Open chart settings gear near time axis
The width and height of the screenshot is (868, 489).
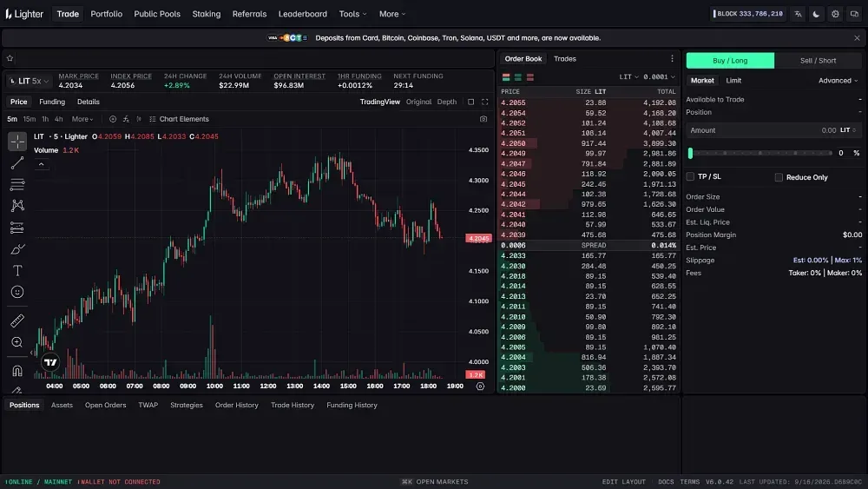(480, 386)
